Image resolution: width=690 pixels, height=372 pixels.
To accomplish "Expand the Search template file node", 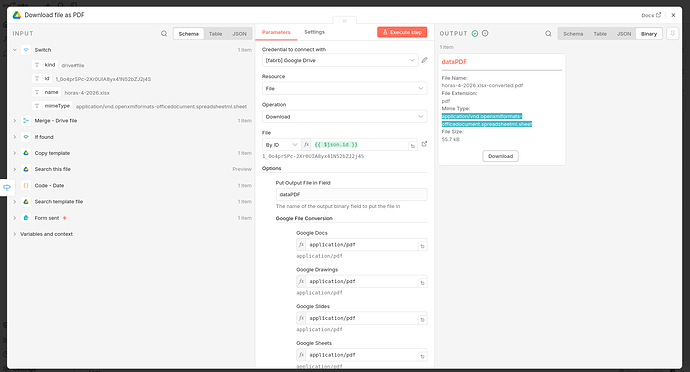I will pos(15,202).
